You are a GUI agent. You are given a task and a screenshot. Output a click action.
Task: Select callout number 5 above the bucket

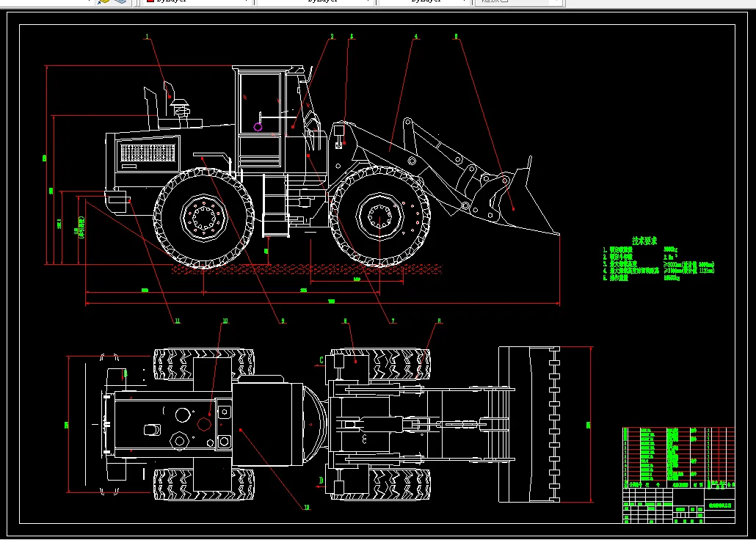456,36
